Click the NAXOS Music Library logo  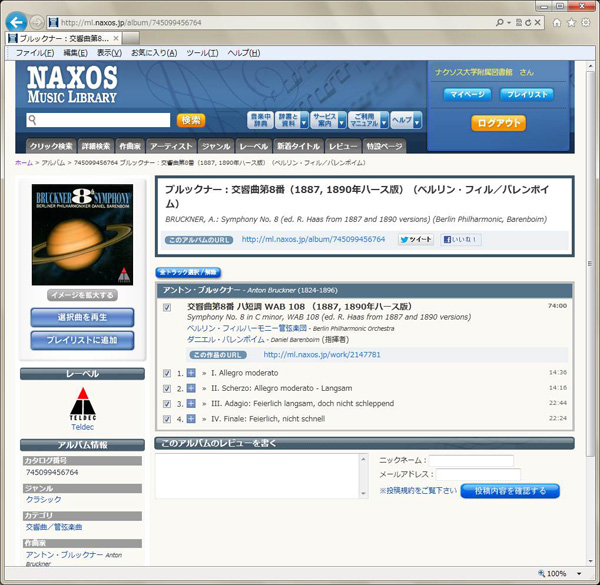coord(72,85)
